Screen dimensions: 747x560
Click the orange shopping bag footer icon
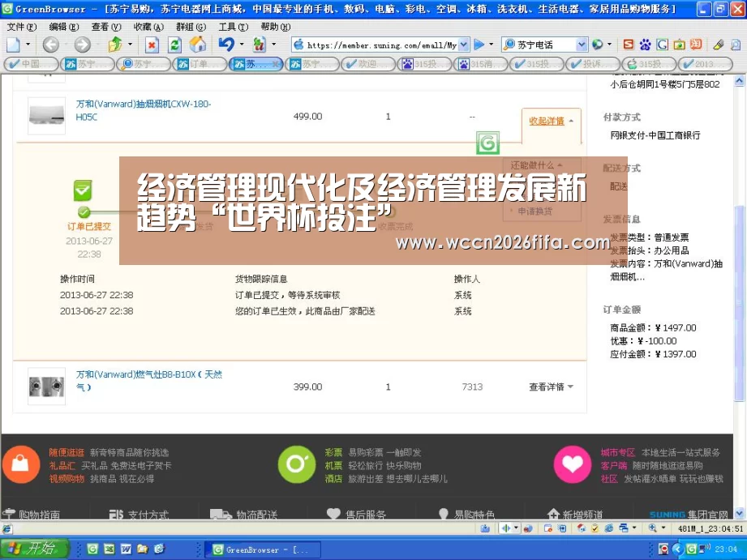(20, 464)
